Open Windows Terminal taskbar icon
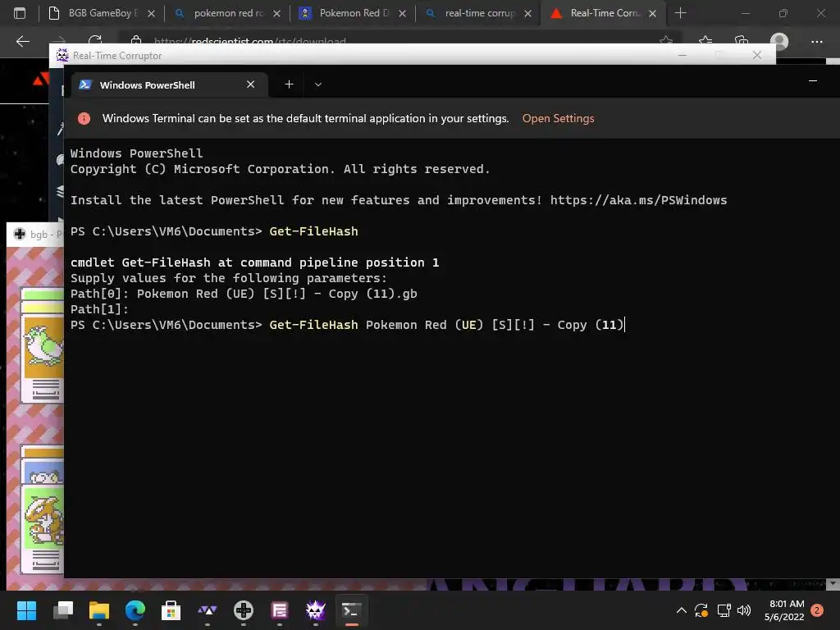The image size is (840, 630). coord(351,610)
